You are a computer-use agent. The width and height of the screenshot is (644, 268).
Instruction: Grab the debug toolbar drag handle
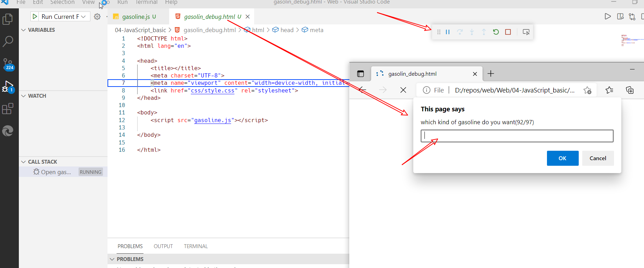coord(439,32)
